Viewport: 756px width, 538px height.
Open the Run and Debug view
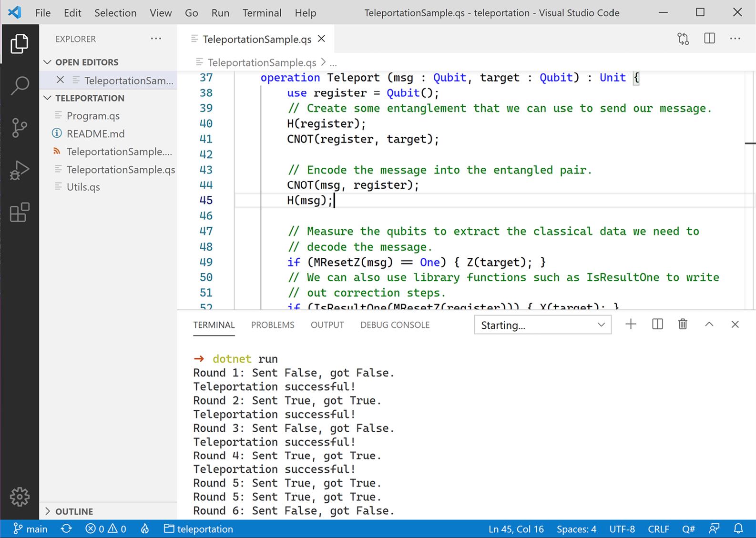(x=20, y=170)
